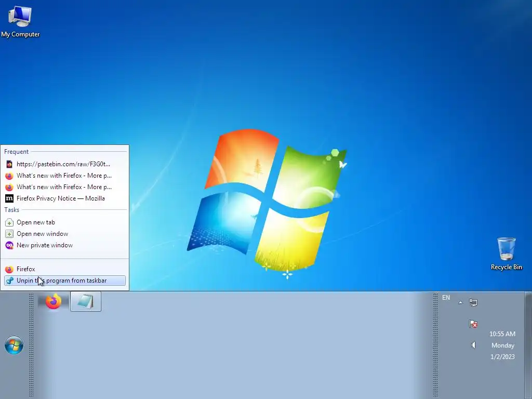Click the volume speaker icon in tray
Screen dimensions: 532x399
pyautogui.click(x=473, y=345)
